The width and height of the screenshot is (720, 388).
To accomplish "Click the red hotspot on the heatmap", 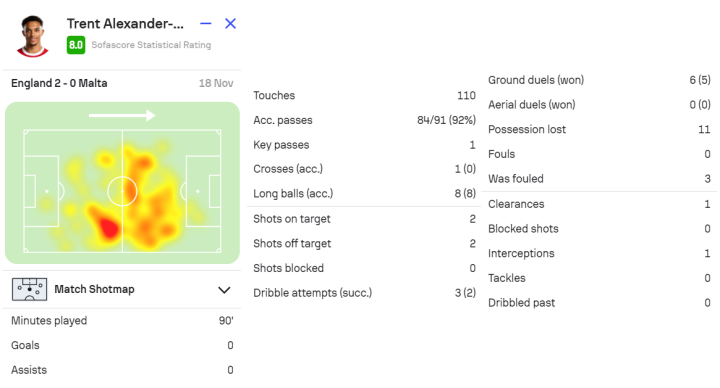I will click(109, 227).
